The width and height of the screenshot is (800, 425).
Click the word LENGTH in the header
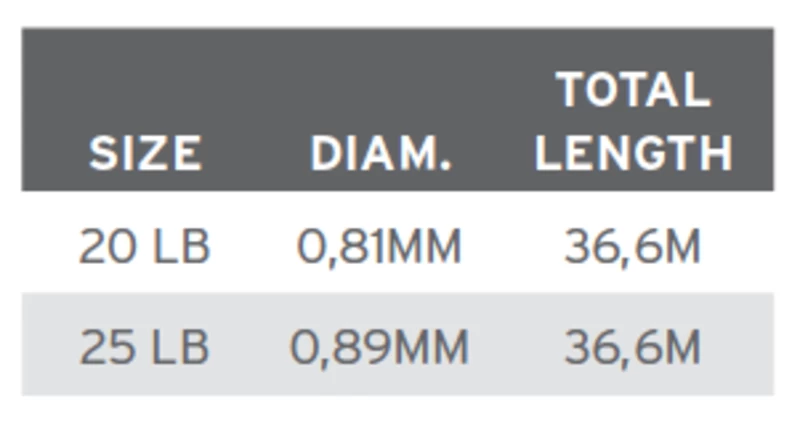pos(634,153)
